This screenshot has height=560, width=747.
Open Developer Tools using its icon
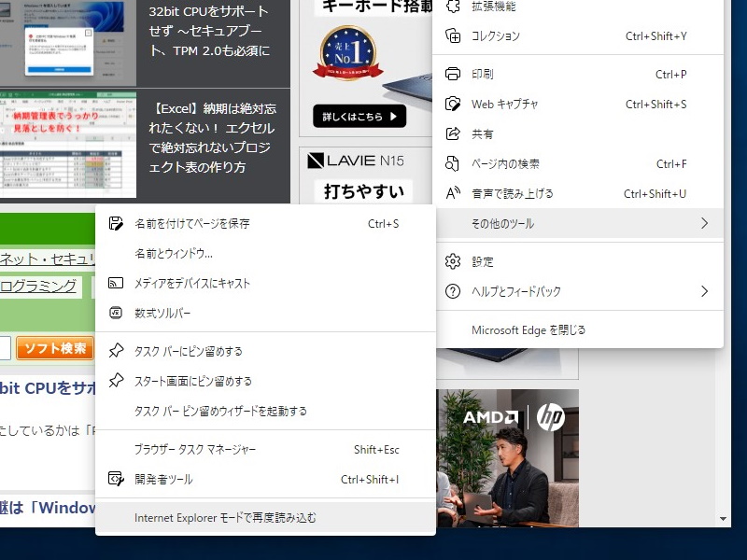(x=116, y=479)
